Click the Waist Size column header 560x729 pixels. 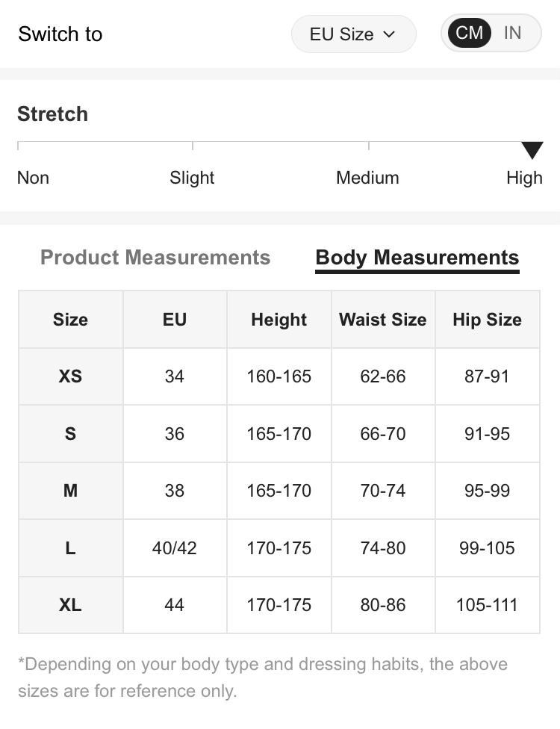[x=383, y=320]
